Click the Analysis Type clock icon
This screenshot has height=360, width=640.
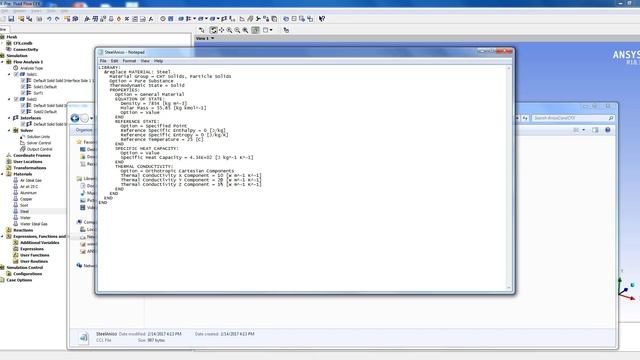tap(16, 68)
